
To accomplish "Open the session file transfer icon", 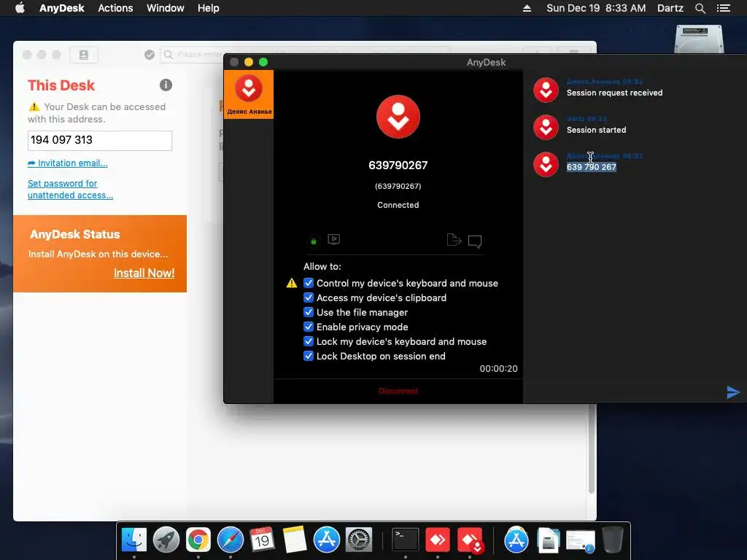I will pyautogui.click(x=454, y=240).
